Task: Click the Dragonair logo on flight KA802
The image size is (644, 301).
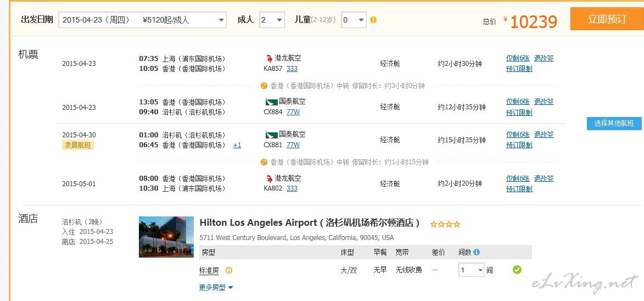Action: pyautogui.click(x=270, y=178)
